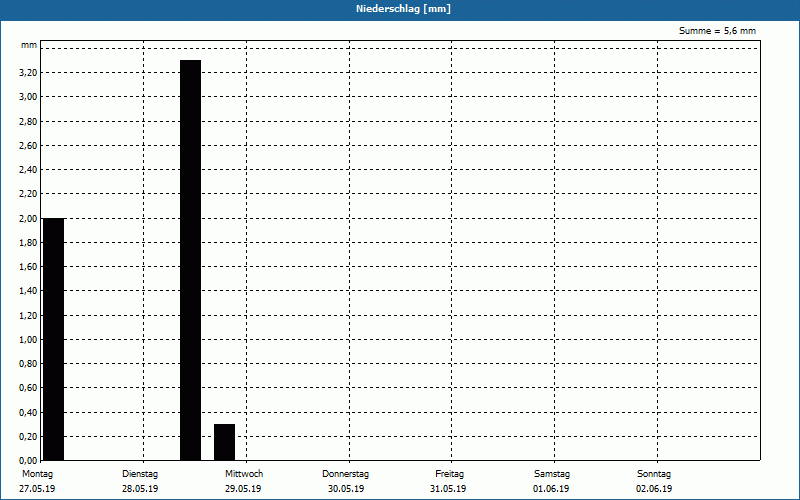800x500 pixels.
Task: Click the Donnerstag day label
Action: (x=345, y=474)
